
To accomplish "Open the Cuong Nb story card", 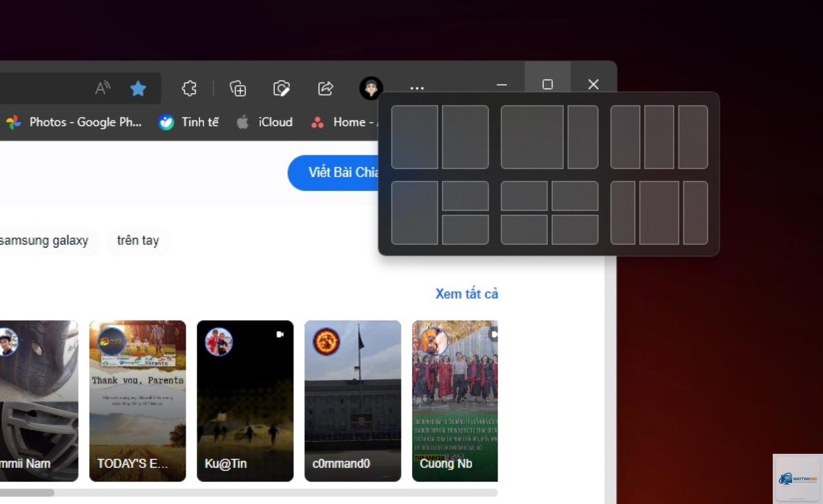I will (x=455, y=401).
